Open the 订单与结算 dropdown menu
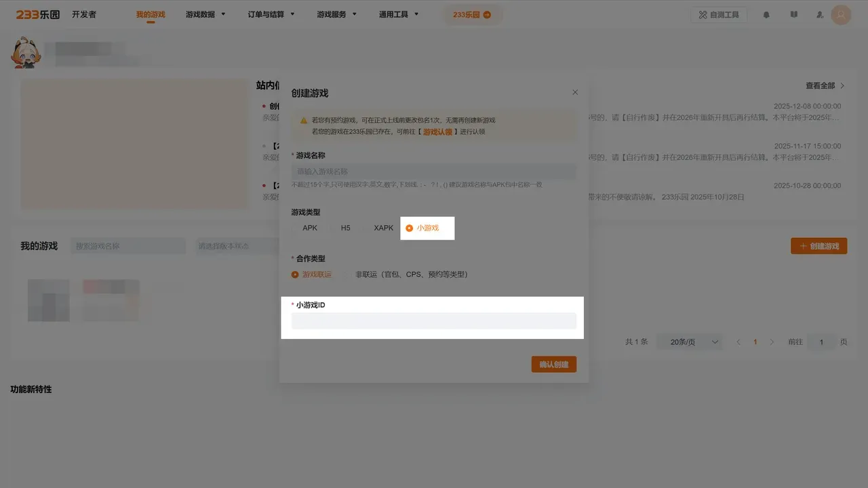The image size is (868, 488). pyautogui.click(x=271, y=14)
